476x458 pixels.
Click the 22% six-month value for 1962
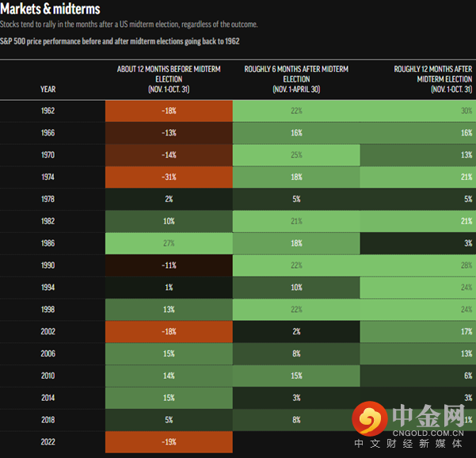296,111
